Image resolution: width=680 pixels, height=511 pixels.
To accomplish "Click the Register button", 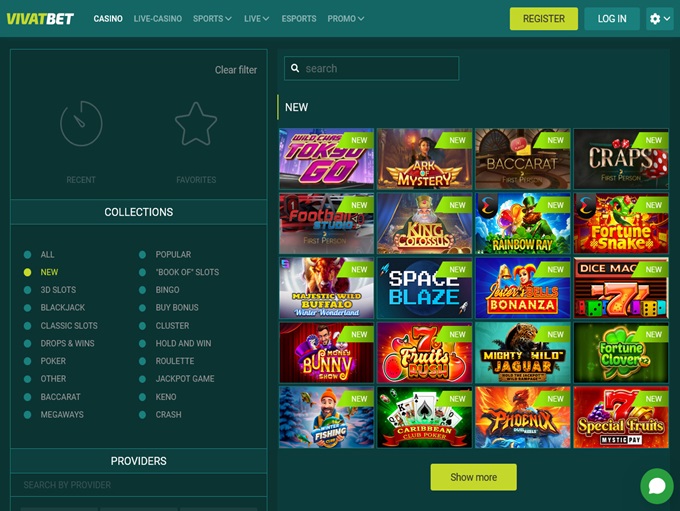I will coord(543,19).
